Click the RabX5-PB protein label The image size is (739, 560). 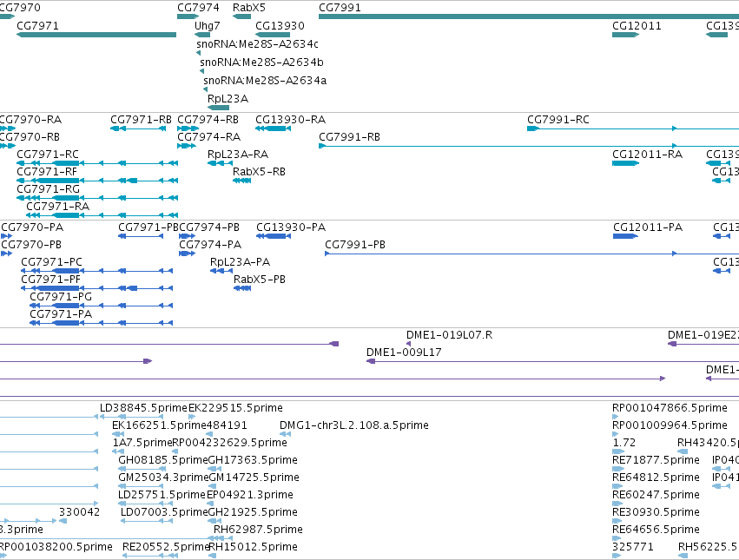click(x=260, y=280)
